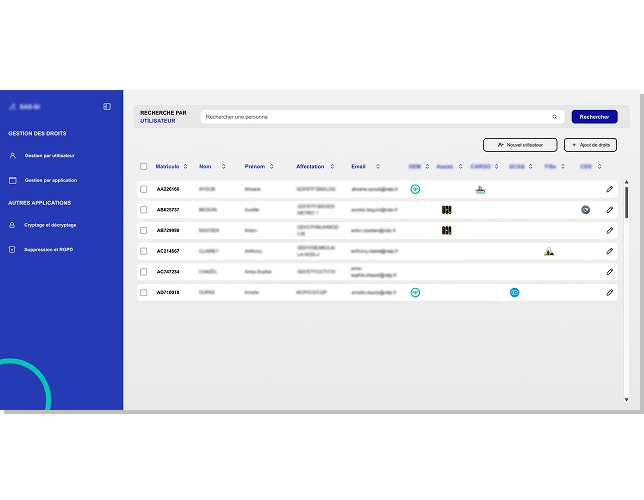The image size is (644, 500).
Task: Click the green GEM icon for AD716918
Action: pyautogui.click(x=415, y=292)
